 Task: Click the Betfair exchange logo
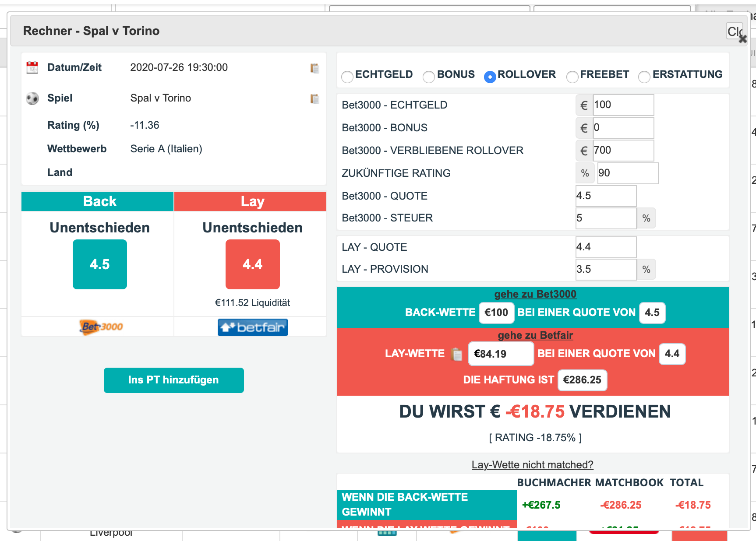click(x=252, y=327)
